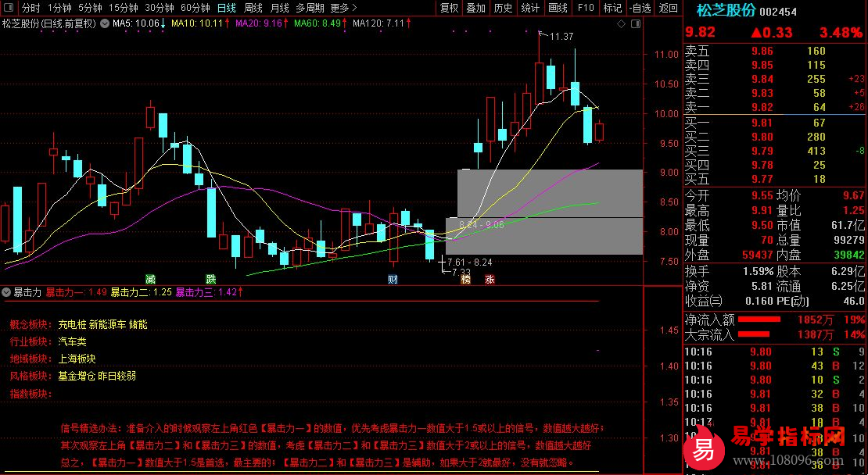The image size is (868, 475).
Task: Activate the 画线 drawing tool
Action: tap(558, 8)
